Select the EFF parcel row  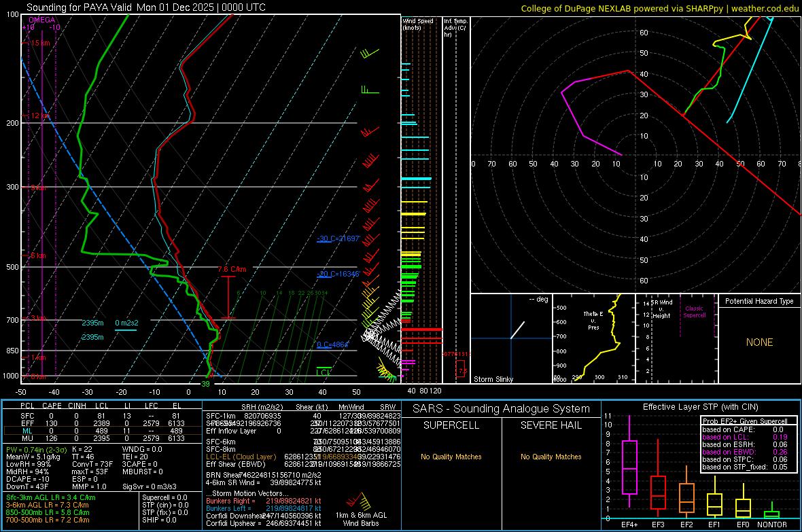tap(101, 423)
